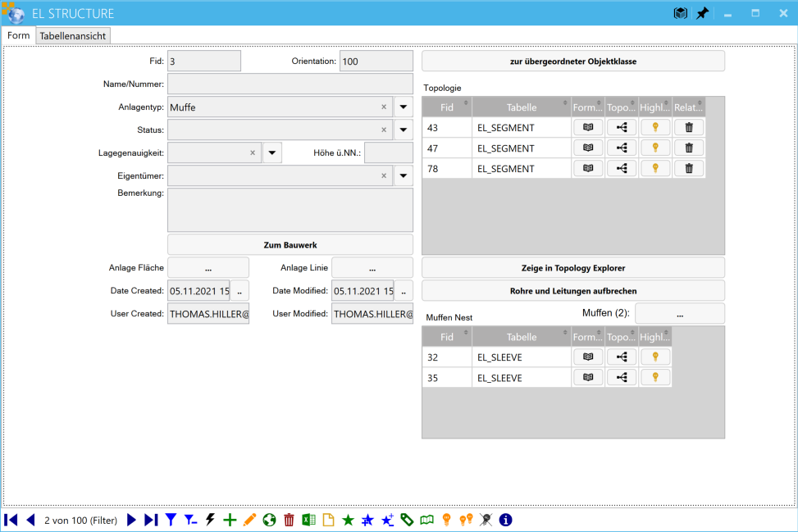This screenshot has height=532, width=798.
Task: Open the Status dropdown list
Action: pyautogui.click(x=404, y=130)
